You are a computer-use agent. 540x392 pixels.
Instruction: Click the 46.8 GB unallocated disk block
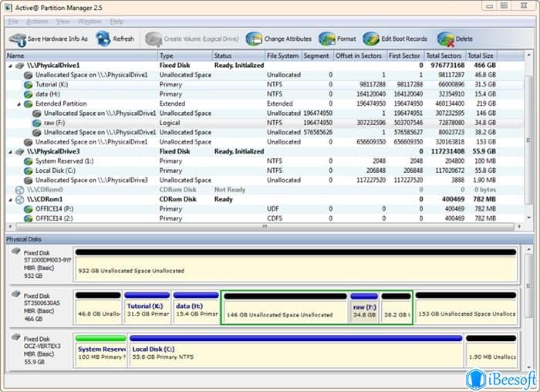(x=98, y=307)
